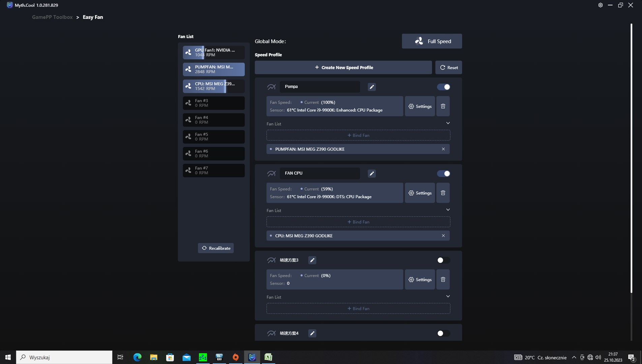Click the pencil edit icon beside Pompa
The image size is (642, 364).
372,87
